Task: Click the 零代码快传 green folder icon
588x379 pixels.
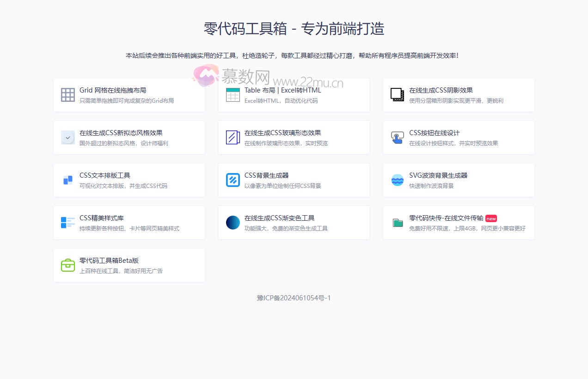Action: pos(397,223)
